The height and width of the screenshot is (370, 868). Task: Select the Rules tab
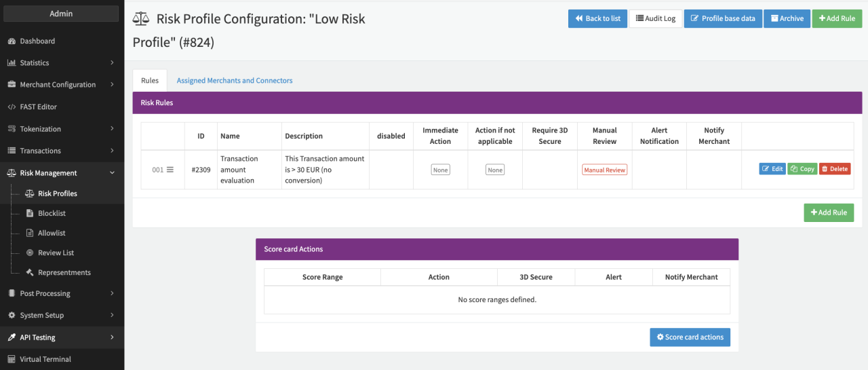(150, 80)
